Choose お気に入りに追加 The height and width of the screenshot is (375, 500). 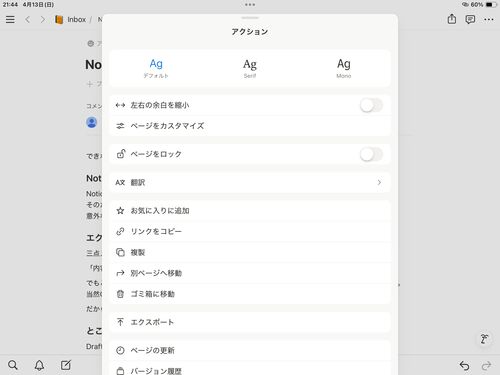pos(250,211)
